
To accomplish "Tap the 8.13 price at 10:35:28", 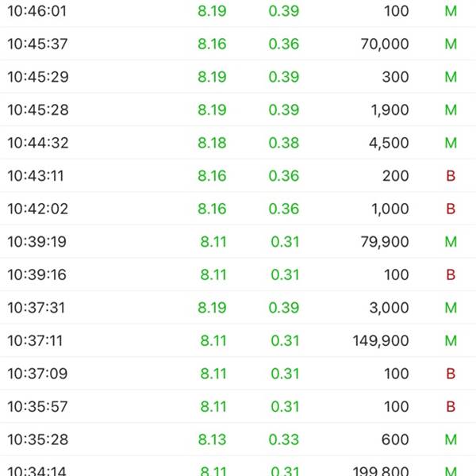I will tap(212, 440).
